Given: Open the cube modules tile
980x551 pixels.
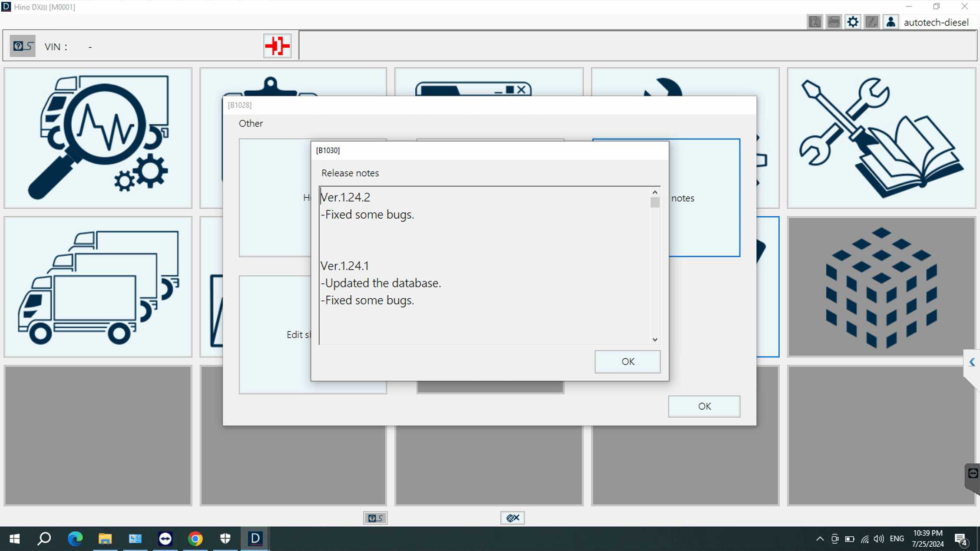Looking at the screenshot, I should [x=881, y=287].
